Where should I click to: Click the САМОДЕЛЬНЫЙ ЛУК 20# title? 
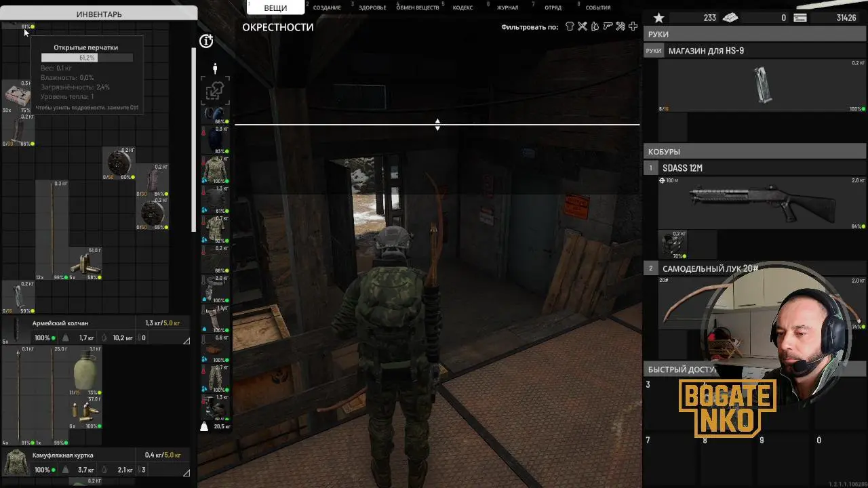coord(710,268)
